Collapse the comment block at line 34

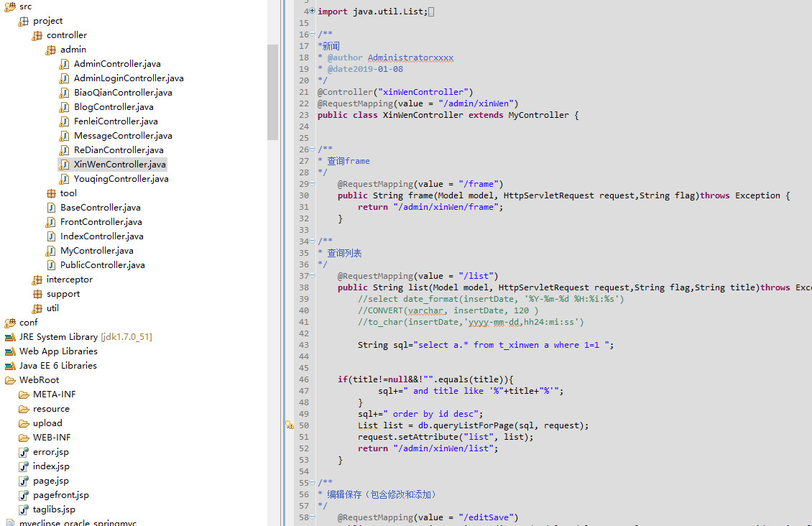tap(313, 241)
